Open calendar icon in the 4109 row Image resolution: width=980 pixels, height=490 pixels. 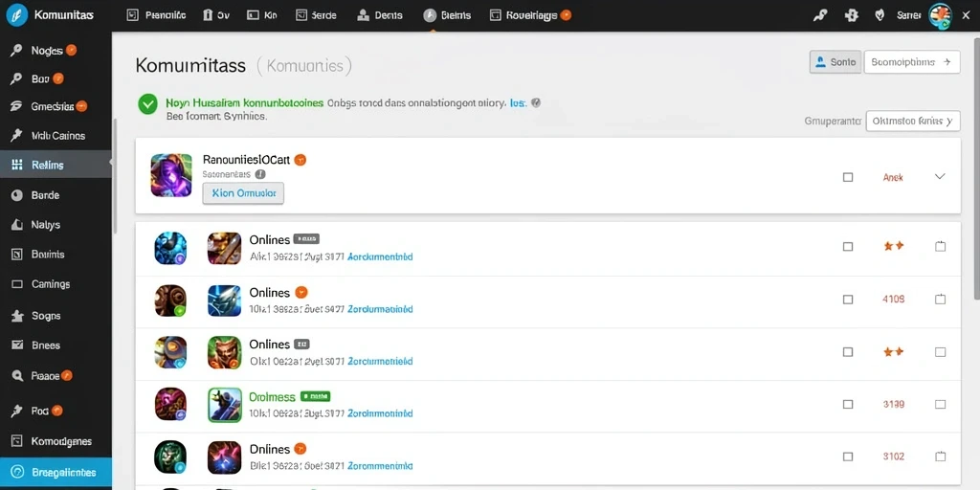940,300
